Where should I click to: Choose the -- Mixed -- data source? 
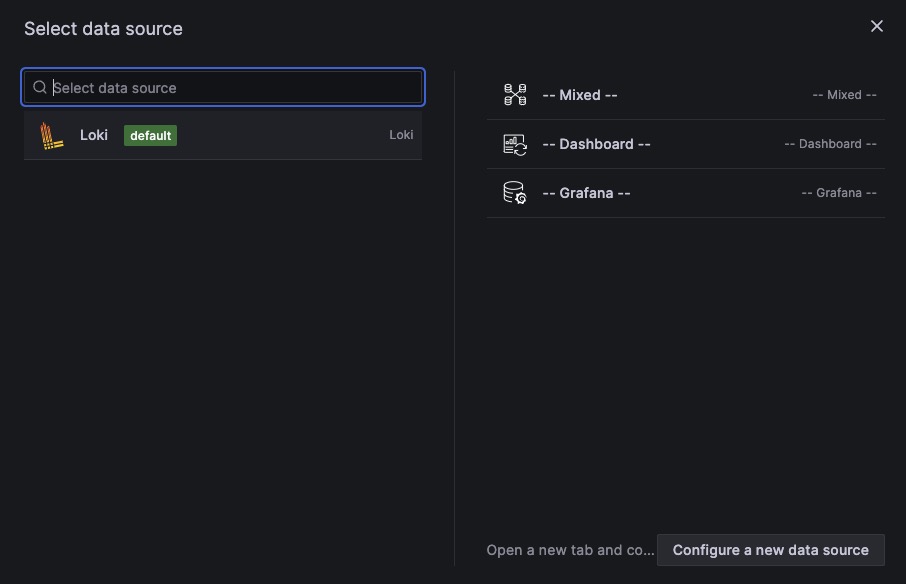pyautogui.click(x=686, y=94)
